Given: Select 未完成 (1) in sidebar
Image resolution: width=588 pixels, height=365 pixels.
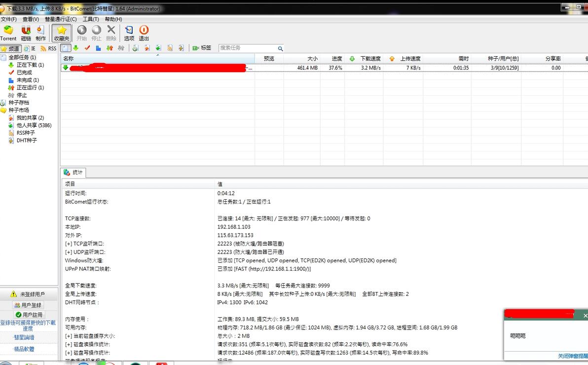Looking at the screenshot, I should [x=28, y=80].
